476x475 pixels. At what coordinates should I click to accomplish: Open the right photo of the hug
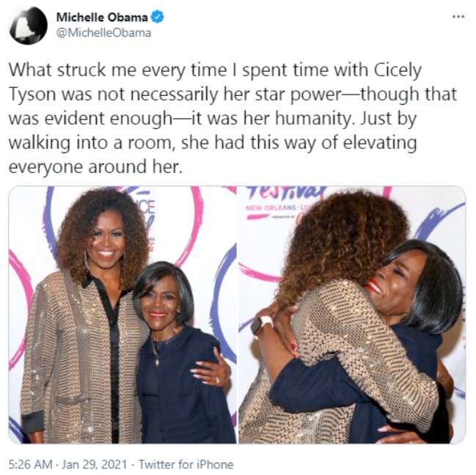[352, 315]
